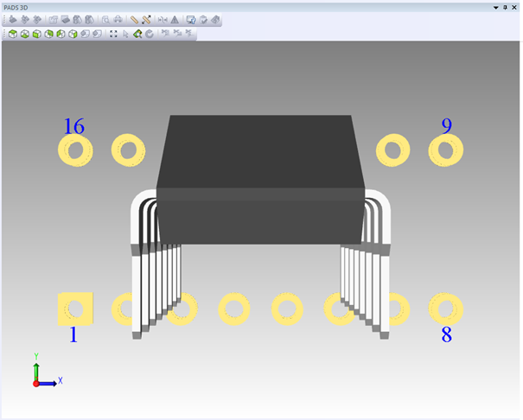Click the round pad labeled 8
Image resolution: width=523 pixels, height=420 pixels.
click(446, 309)
